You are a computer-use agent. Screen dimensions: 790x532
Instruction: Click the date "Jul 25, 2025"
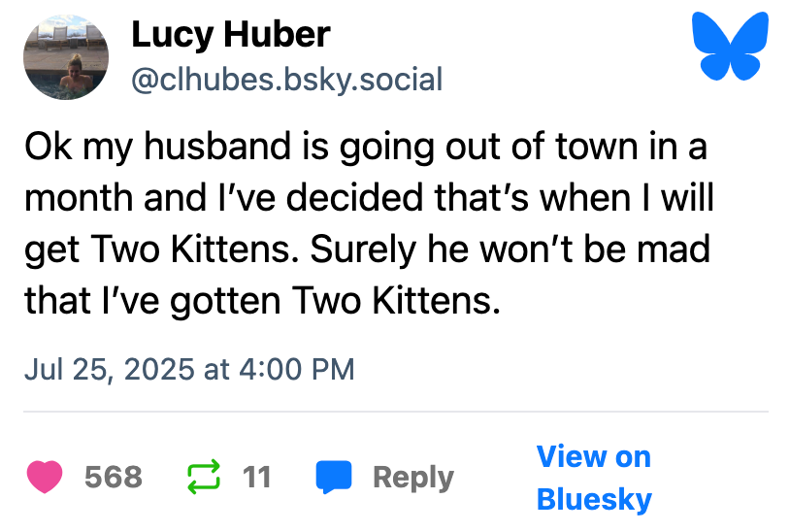point(109,369)
